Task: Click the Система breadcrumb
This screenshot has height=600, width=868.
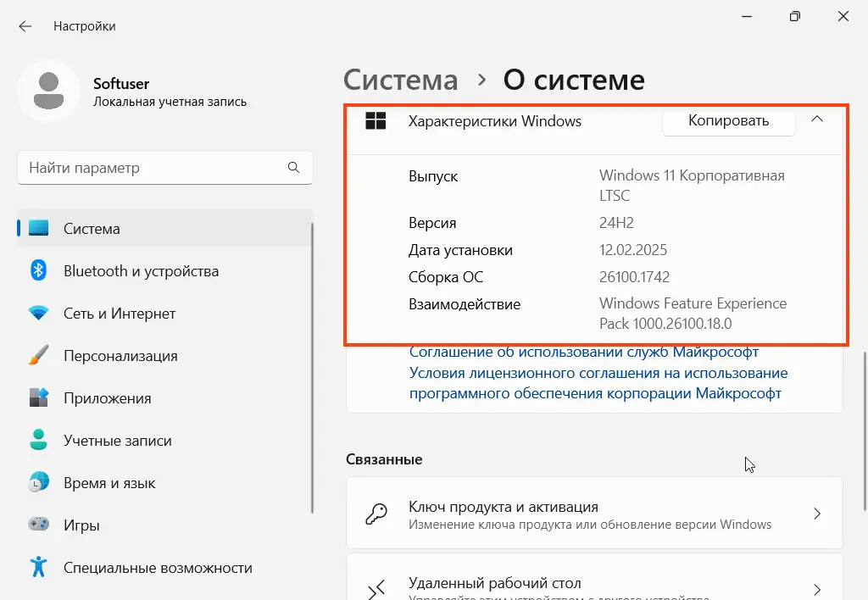Action: coord(401,81)
